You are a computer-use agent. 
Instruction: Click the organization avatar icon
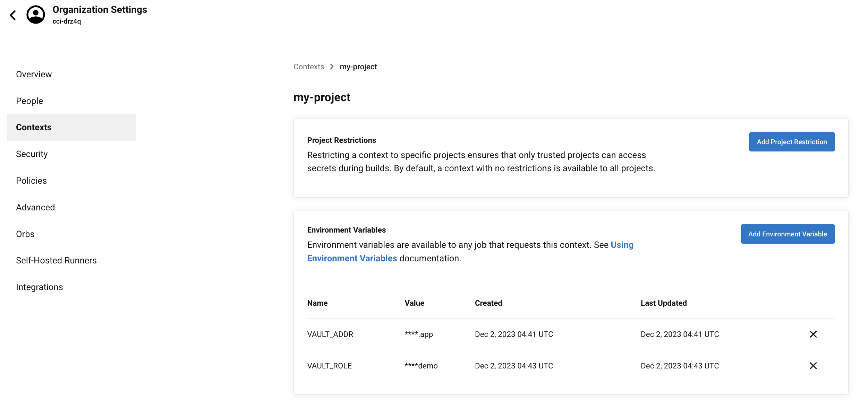pyautogui.click(x=36, y=15)
